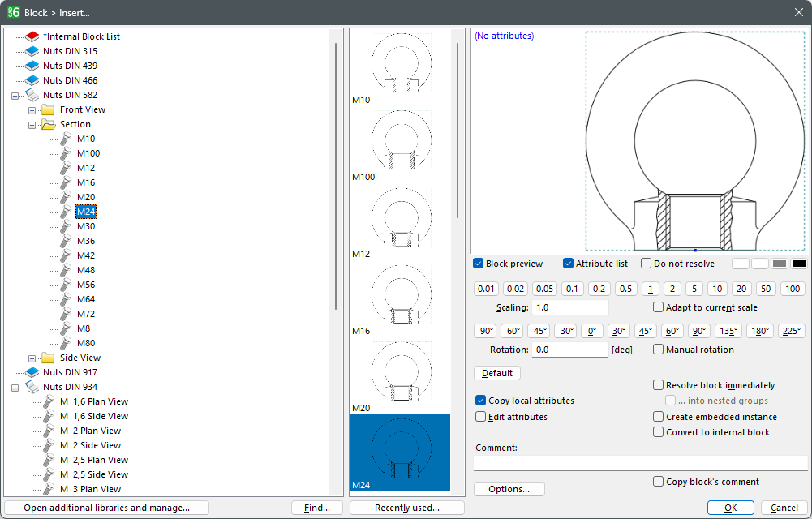Click the Options... button
This screenshot has height=519, width=812.
(x=509, y=489)
